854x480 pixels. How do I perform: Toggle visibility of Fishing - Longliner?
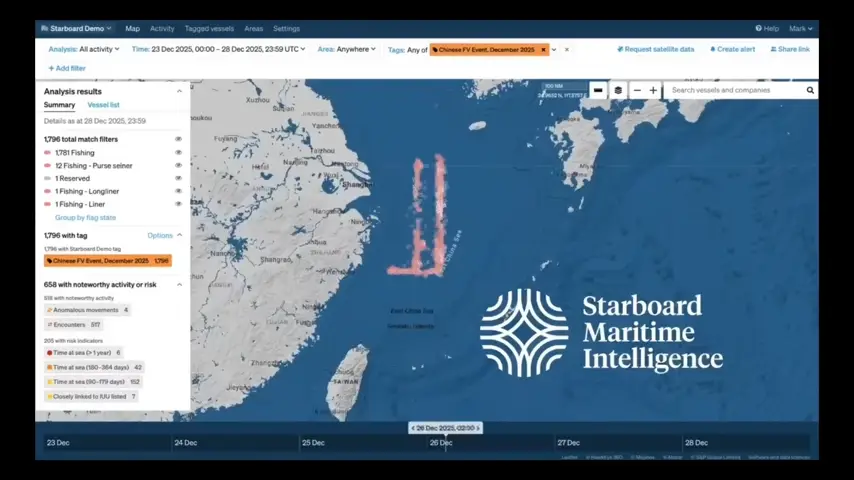click(178, 191)
